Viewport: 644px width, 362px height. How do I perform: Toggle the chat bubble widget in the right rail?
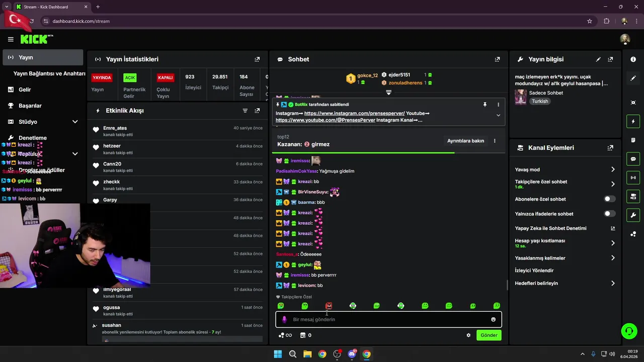(633, 159)
